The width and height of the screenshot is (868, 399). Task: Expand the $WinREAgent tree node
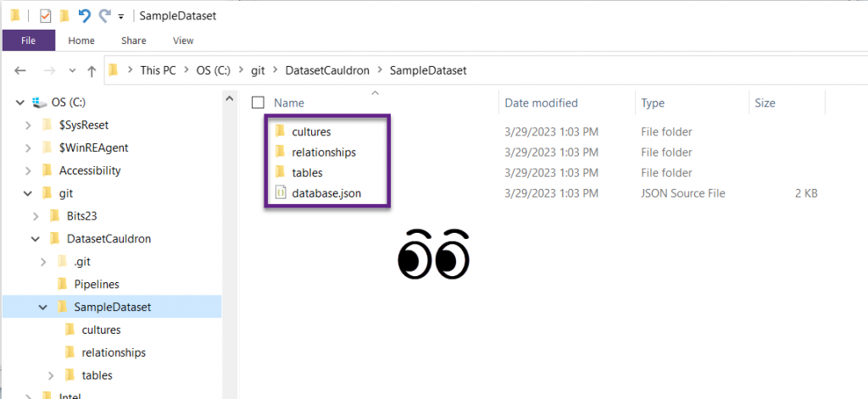tap(28, 147)
